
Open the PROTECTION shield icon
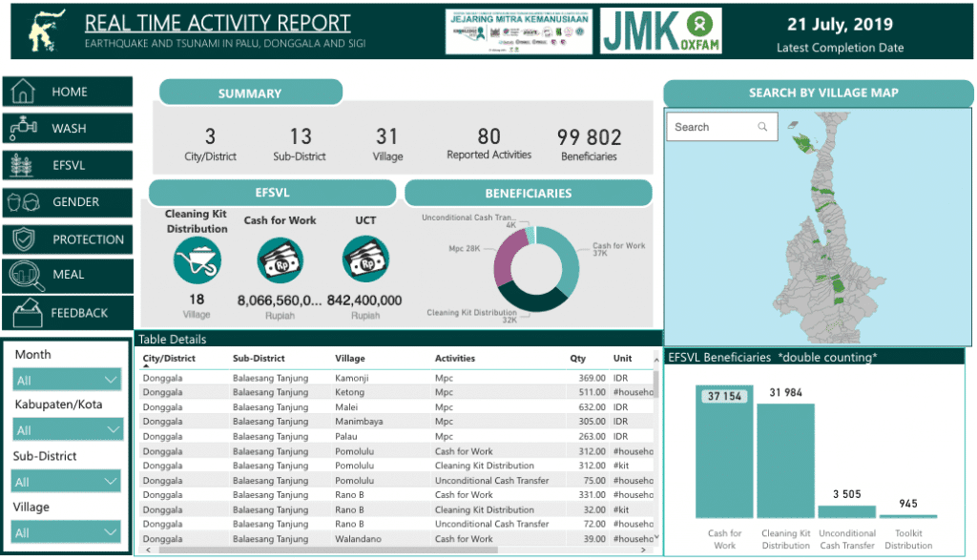tap(24, 239)
